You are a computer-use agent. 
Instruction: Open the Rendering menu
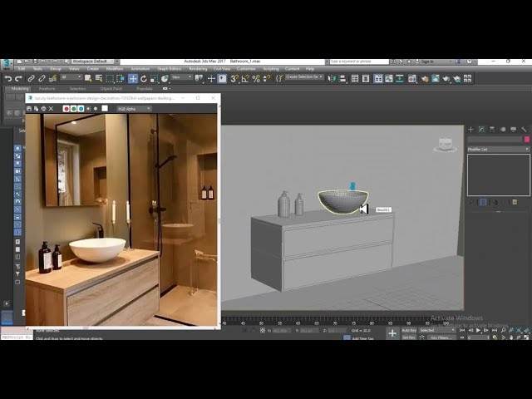[198, 69]
